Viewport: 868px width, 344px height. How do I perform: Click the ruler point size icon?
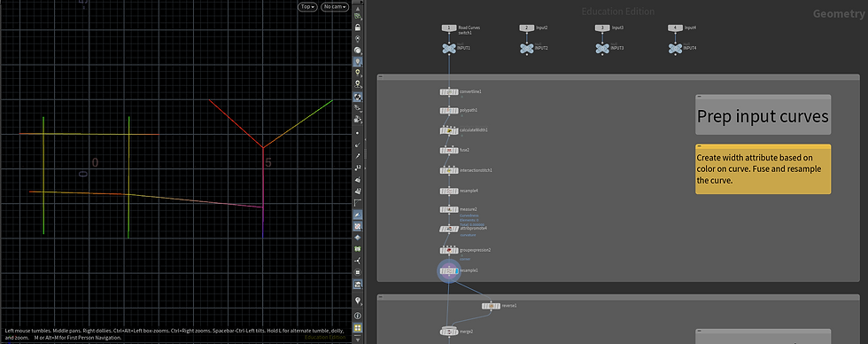358,168
